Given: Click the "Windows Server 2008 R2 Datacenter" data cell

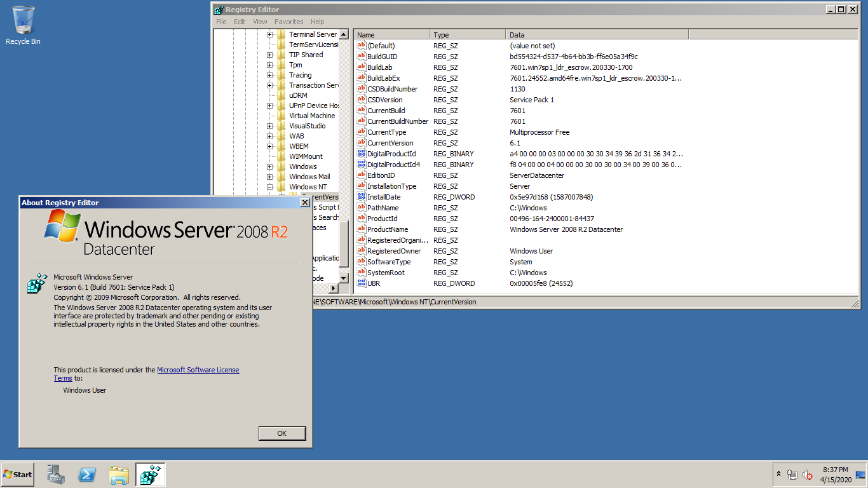Looking at the screenshot, I should click(566, 229).
